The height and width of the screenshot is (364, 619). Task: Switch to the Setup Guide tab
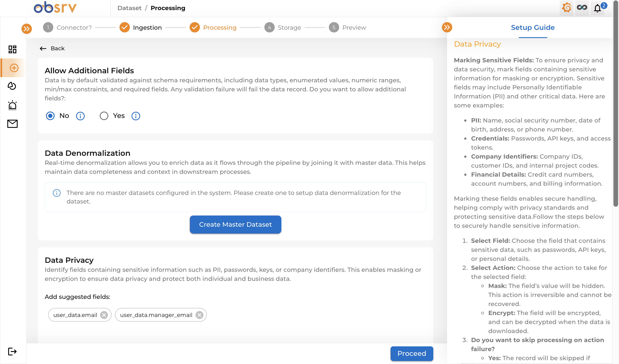point(533,28)
